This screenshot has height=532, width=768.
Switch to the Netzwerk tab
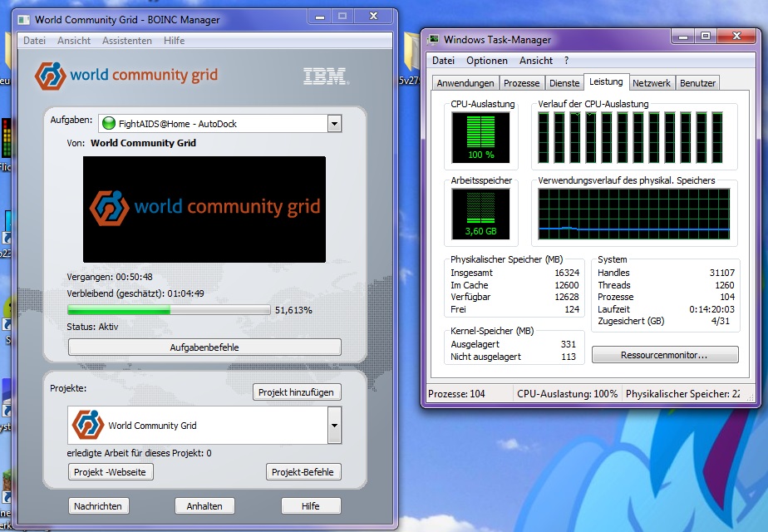click(652, 83)
